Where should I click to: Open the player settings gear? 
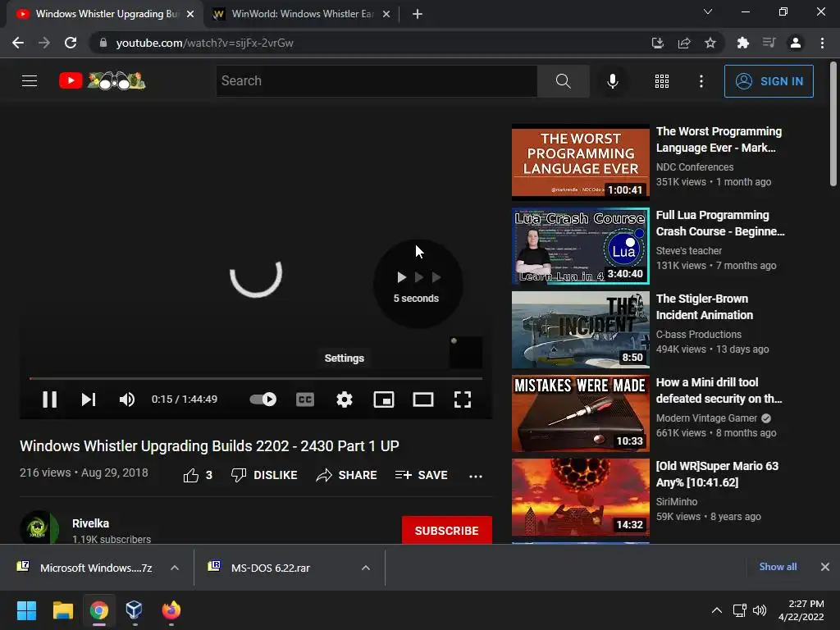coord(344,399)
